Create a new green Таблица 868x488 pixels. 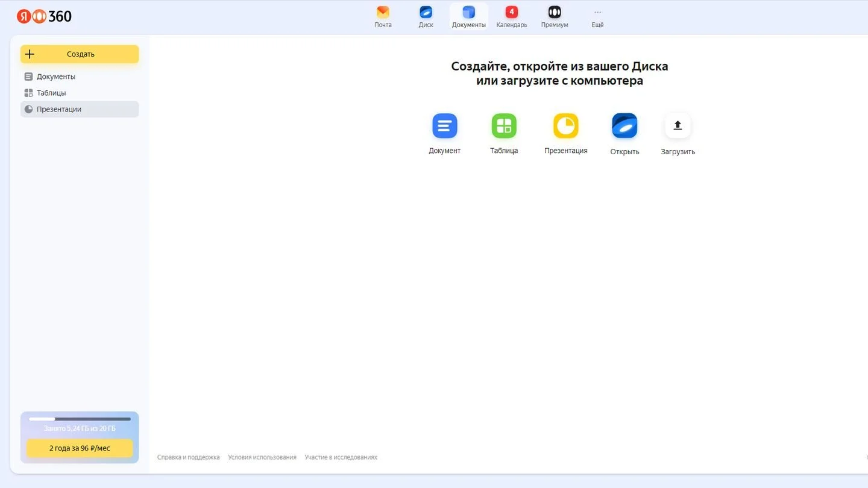point(504,126)
